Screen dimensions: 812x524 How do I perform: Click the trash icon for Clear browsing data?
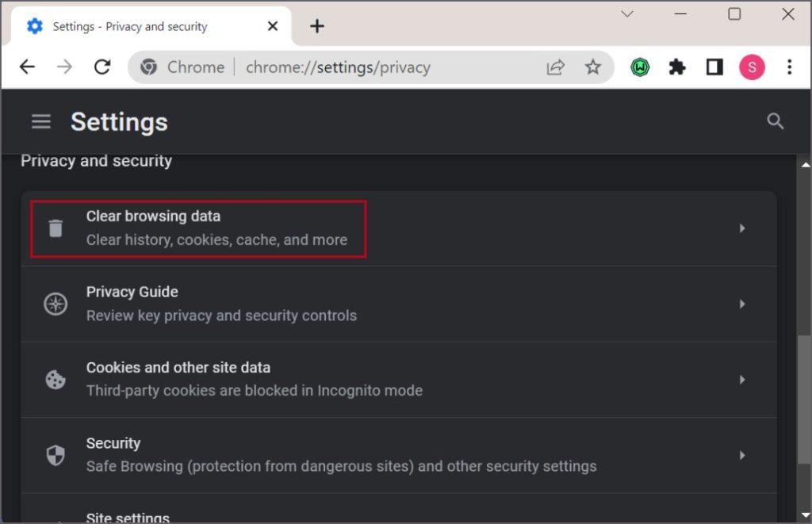(56, 228)
